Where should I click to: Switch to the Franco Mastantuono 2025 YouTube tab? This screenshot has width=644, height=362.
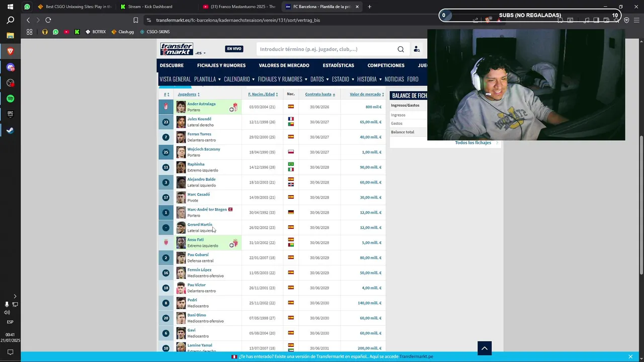pos(238,7)
